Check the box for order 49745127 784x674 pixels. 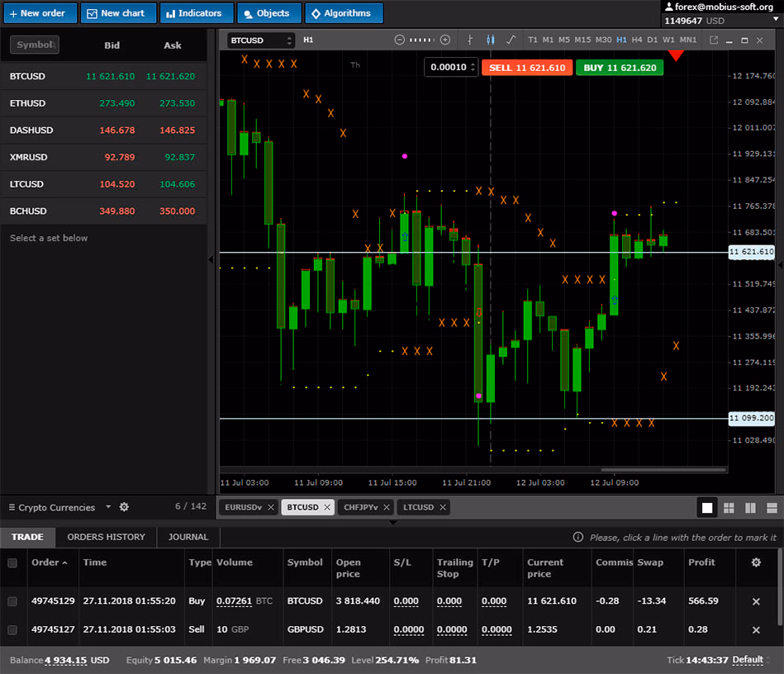[x=12, y=630]
